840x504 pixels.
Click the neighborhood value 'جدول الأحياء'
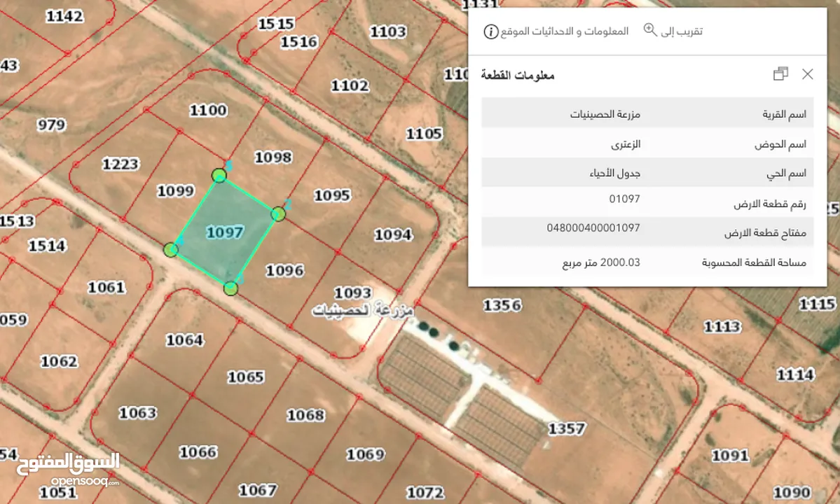(615, 174)
